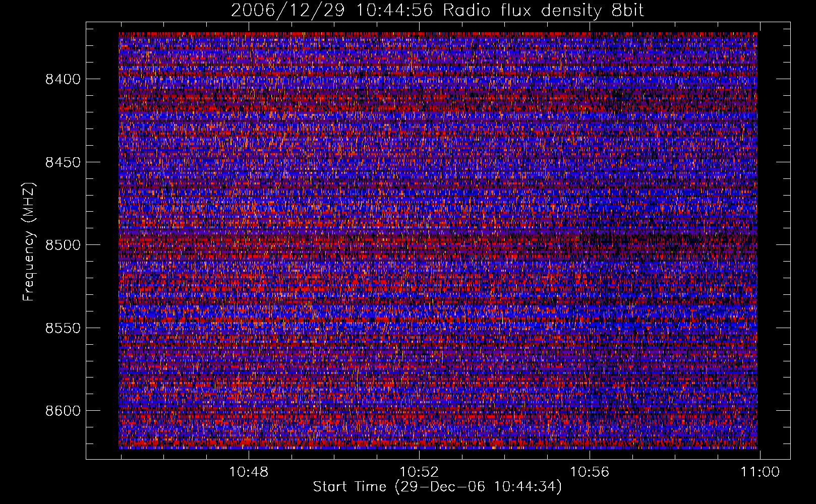Click the 11:00 time tick label
Viewport: 816px width, 504px height.
760,472
